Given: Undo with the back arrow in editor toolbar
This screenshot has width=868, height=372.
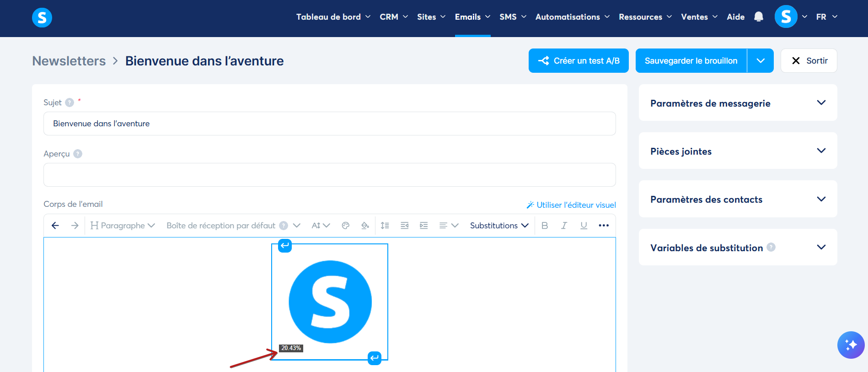Looking at the screenshot, I should coord(55,226).
